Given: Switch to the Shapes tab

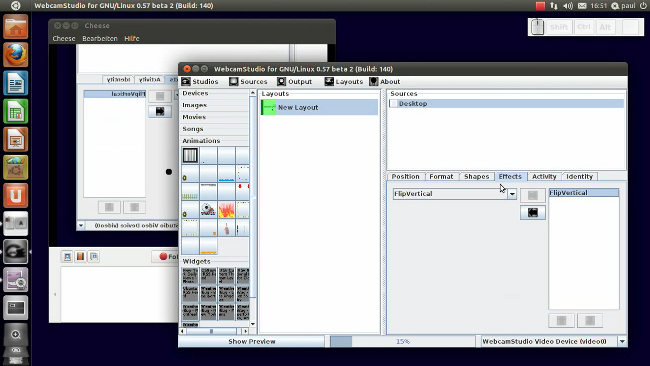Looking at the screenshot, I should pos(476,177).
